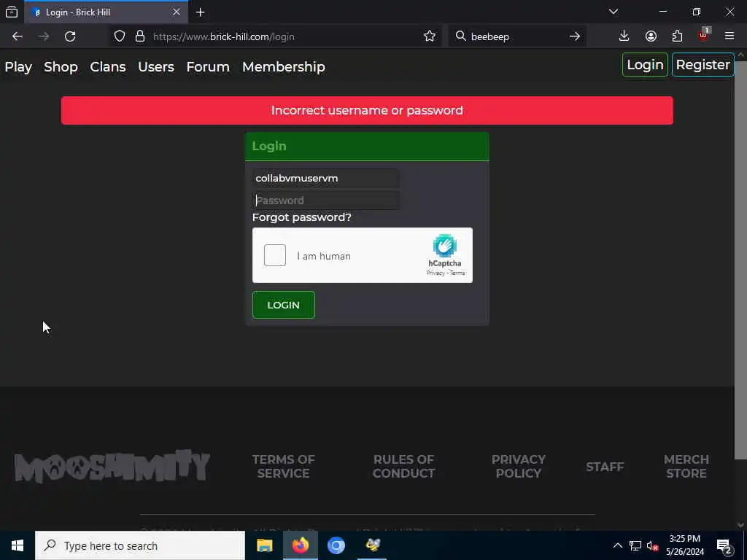This screenshot has width=747, height=560.
Task: Reload the Brick Hill login page
Action: tap(70, 36)
